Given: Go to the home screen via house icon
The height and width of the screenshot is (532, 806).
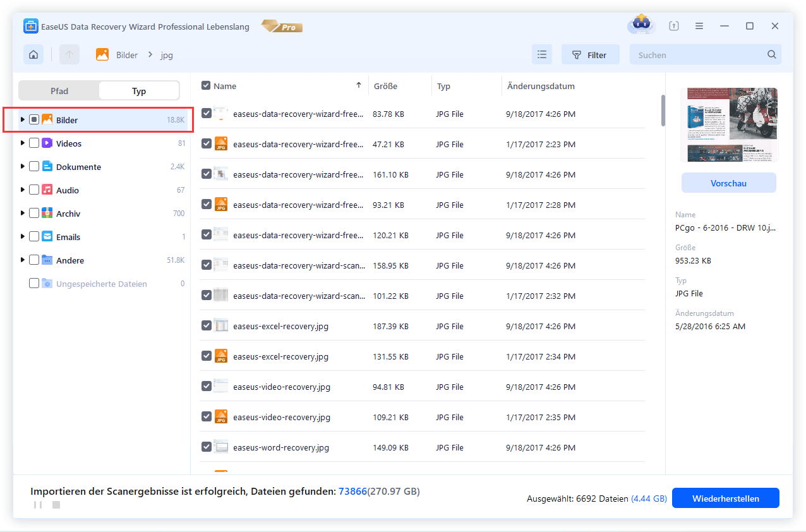Looking at the screenshot, I should pos(33,55).
